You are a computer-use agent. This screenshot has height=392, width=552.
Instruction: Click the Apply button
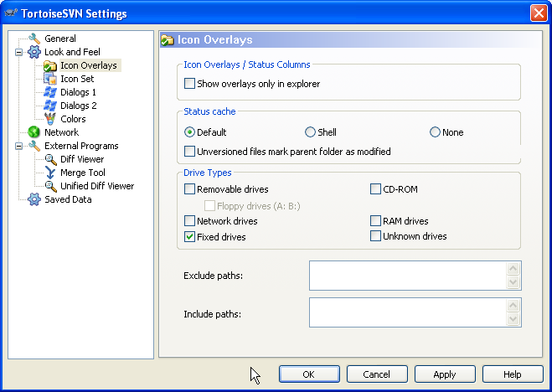pyautogui.click(x=444, y=374)
